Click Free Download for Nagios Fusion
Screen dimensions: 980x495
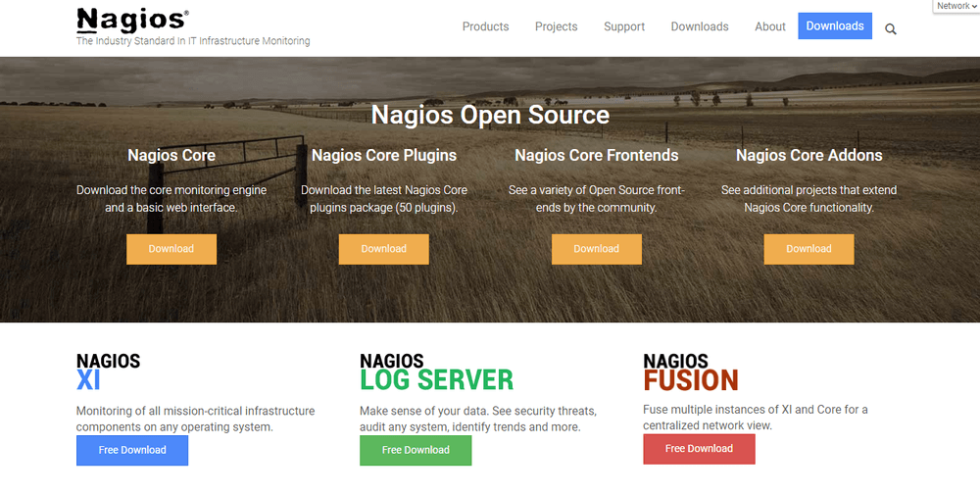click(699, 449)
